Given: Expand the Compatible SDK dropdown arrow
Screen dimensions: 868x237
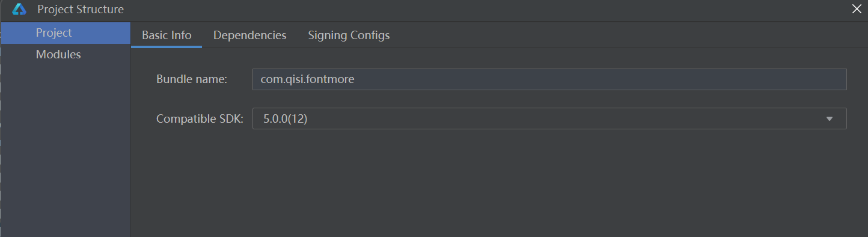Looking at the screenshot, I should [x=830, y=119].
